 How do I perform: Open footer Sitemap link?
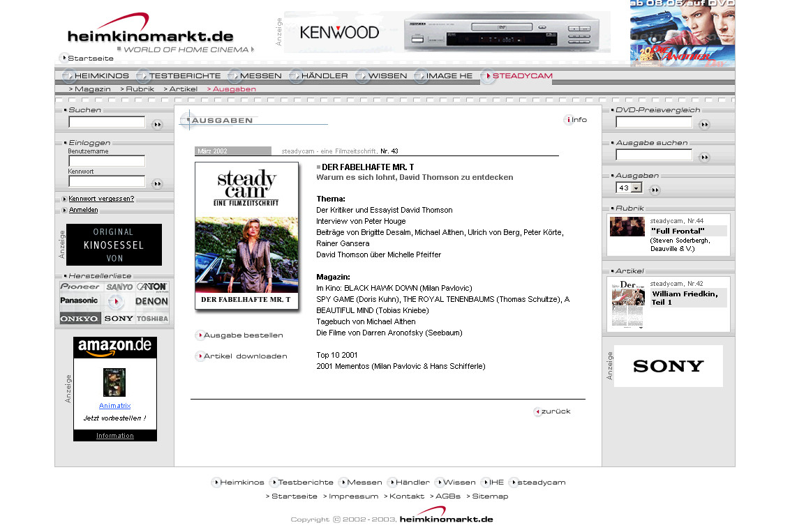(487, 496)
